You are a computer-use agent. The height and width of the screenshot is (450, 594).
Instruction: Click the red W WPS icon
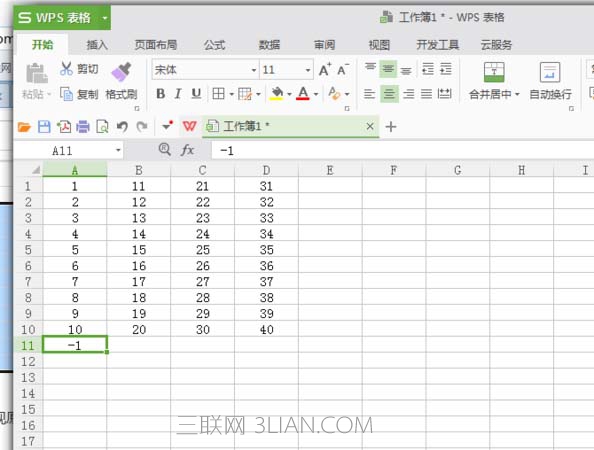pos(189,126)
